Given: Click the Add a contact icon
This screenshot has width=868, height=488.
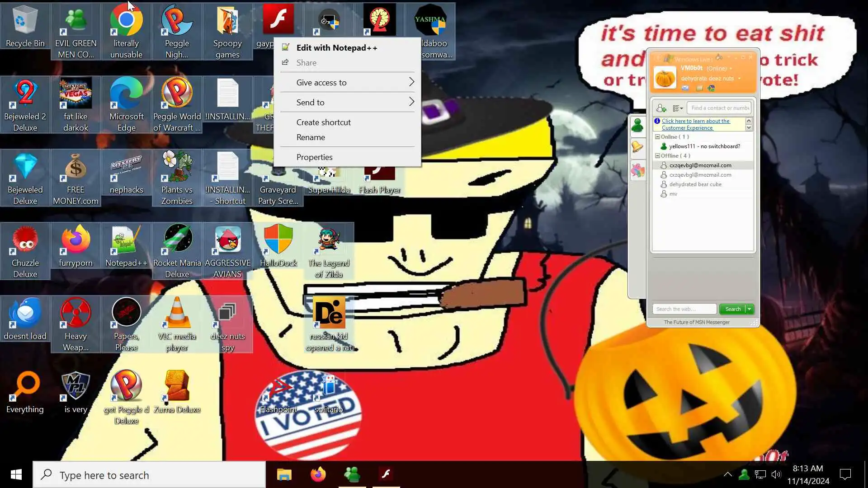Looking at the screenshot, I should point(661,108).
